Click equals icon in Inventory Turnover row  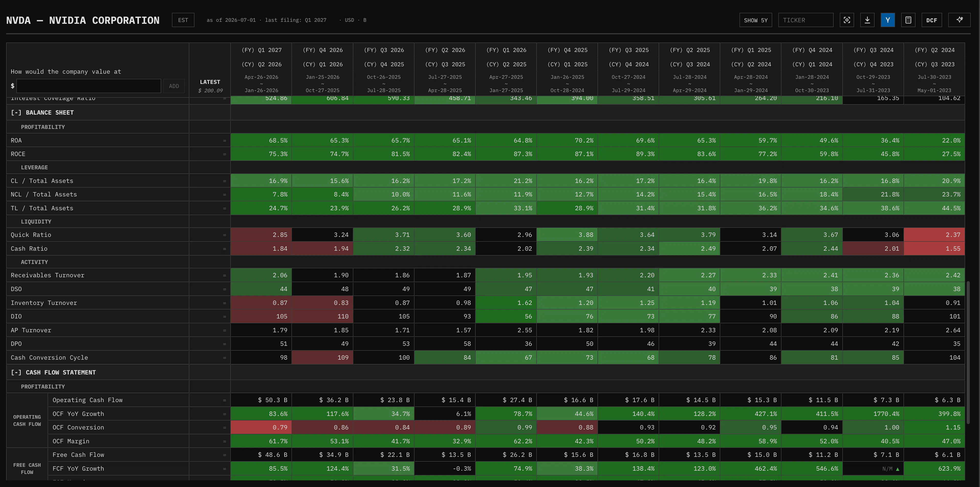pos(224,303)
